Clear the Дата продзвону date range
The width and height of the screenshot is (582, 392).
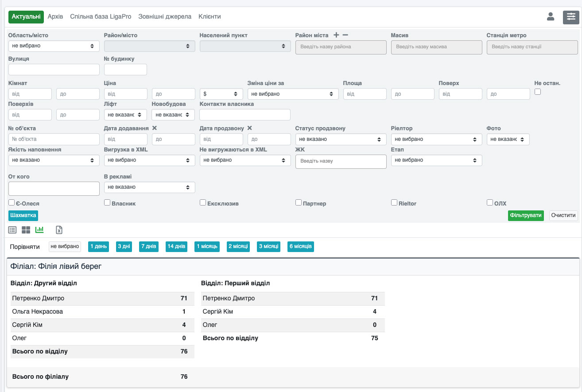tap(250, 128)
